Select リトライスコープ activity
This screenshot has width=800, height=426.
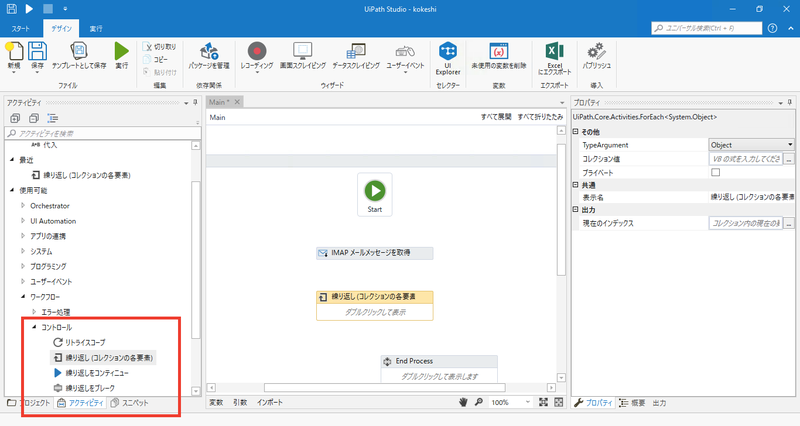(80, 342)
